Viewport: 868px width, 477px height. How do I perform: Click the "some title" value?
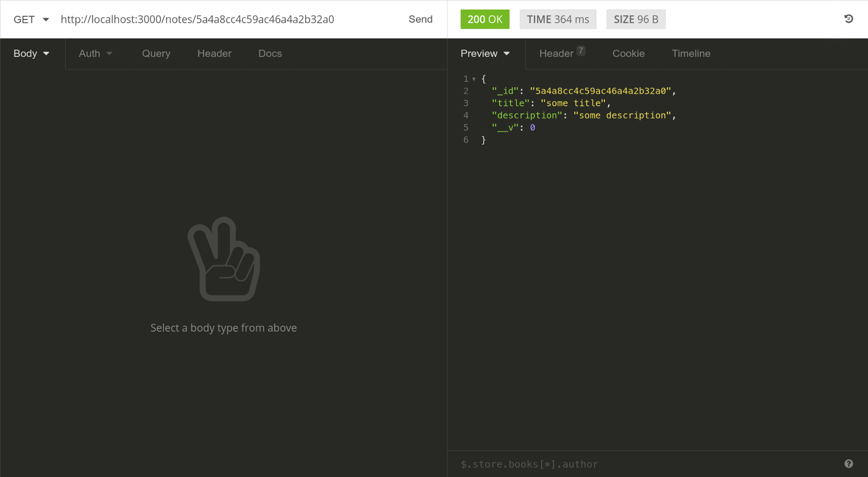click(x=573, y=103)
